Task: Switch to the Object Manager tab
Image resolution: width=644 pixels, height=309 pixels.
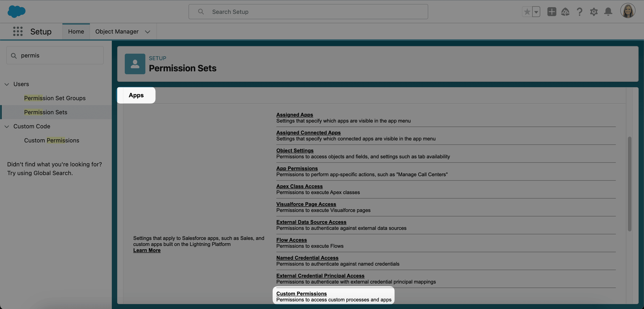Action: (117, 32)
